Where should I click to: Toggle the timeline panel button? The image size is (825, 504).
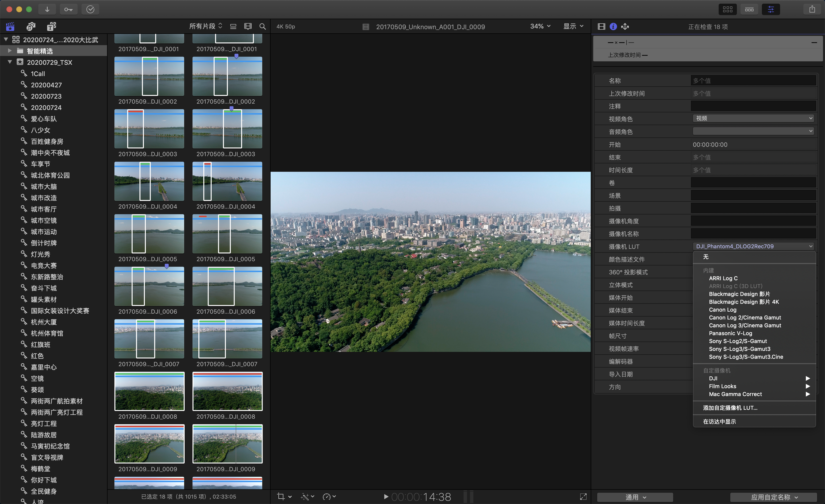(x=749, y=9)
